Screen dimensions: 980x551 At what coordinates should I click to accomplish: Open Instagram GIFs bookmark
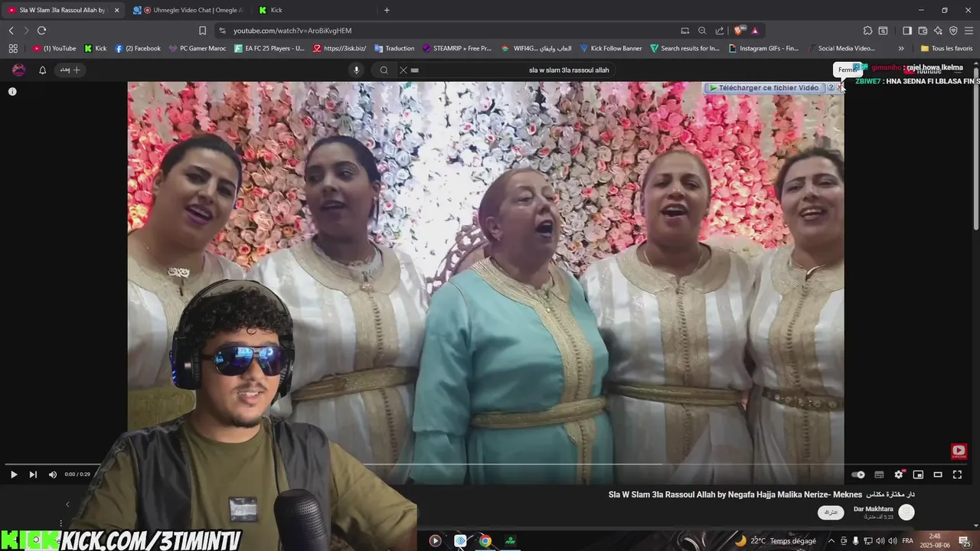click(763, 48)
